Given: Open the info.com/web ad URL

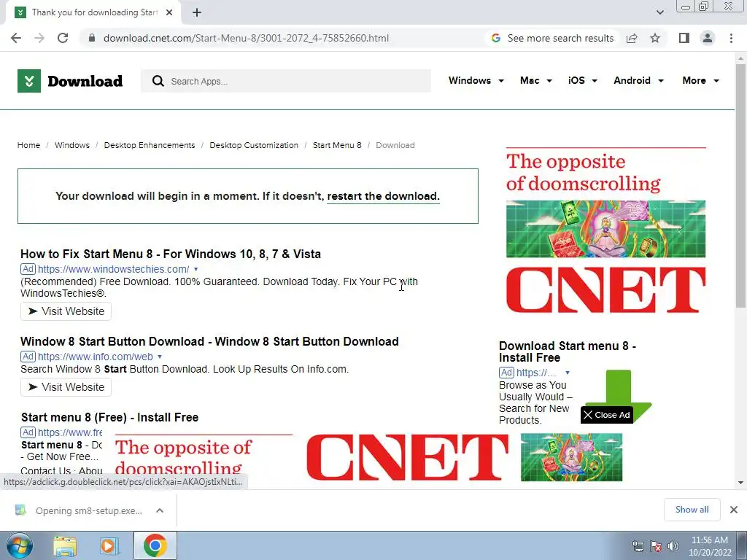Looking at the screenshot, I should click(x=96, y=357).
